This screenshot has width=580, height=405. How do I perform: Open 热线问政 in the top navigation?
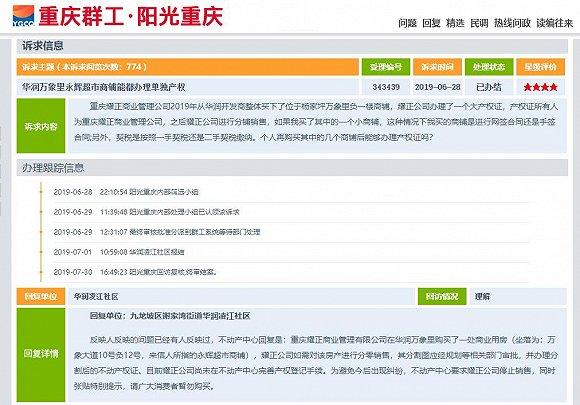512,23
